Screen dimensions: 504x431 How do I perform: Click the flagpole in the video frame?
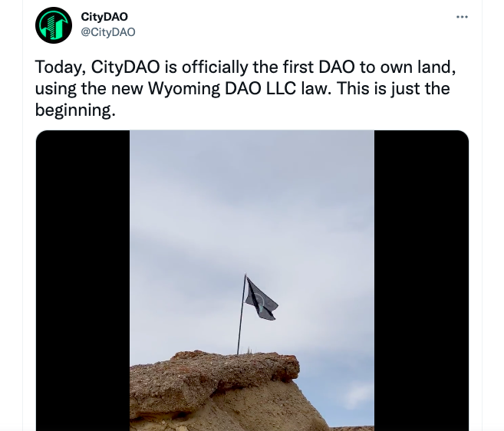tap(241, 315)
